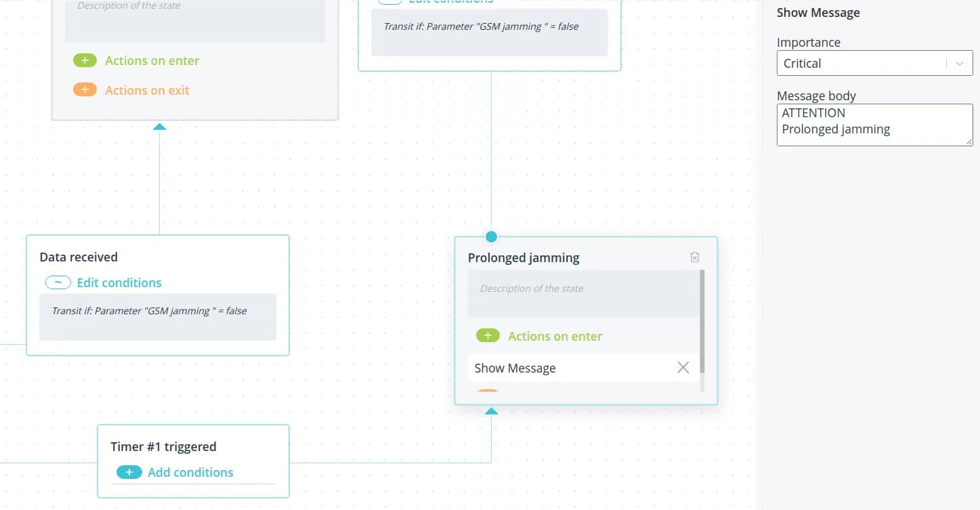Image resolution: width=980 pixels, height=510 pixels.
Task: Click the Data received transit condition box
Action: pos(157,316)
